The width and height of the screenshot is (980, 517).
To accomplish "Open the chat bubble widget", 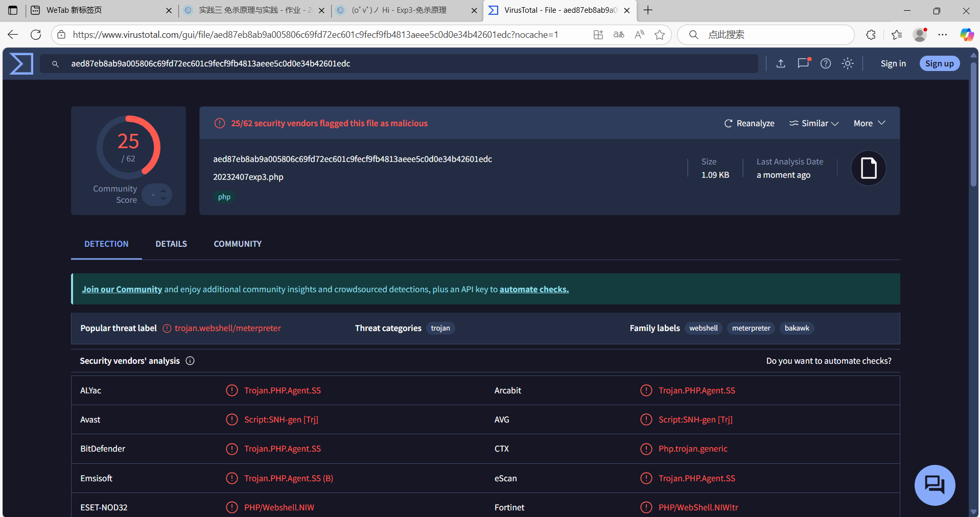I will (x=935, y=485).
